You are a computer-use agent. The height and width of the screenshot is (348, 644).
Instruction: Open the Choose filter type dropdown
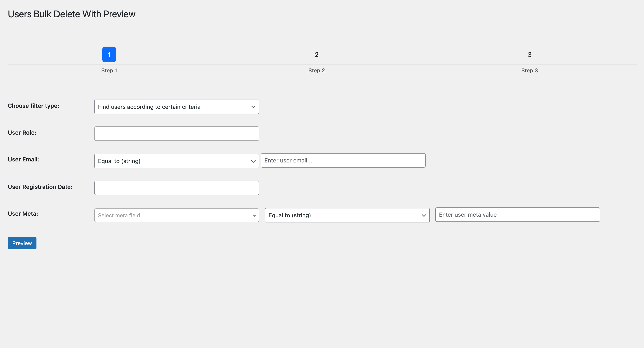[x=177, y=107]
